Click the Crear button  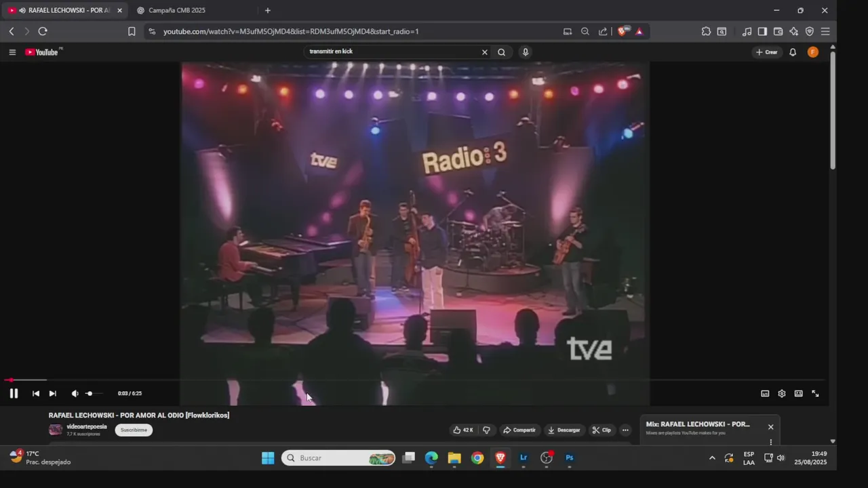click(767, 52)
